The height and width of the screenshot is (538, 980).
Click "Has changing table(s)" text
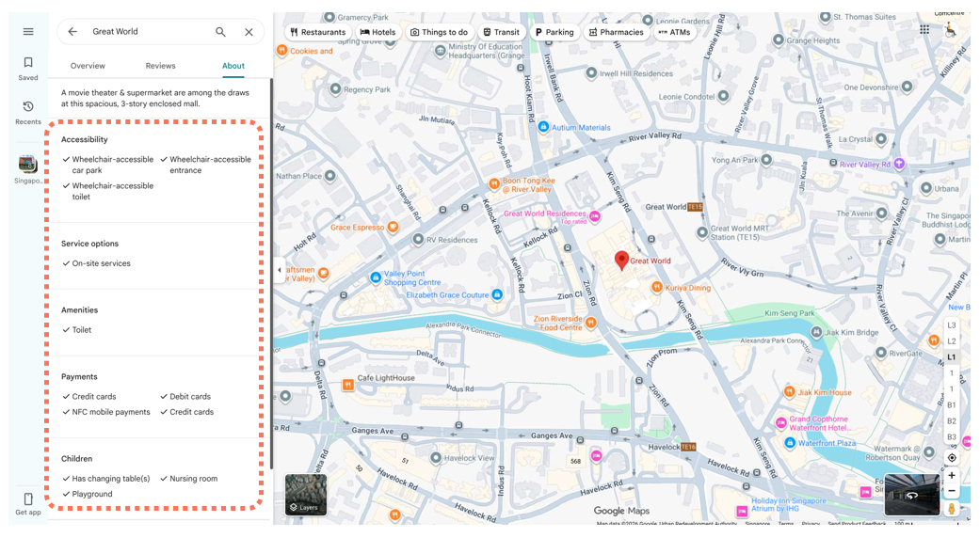pos(111,479)
